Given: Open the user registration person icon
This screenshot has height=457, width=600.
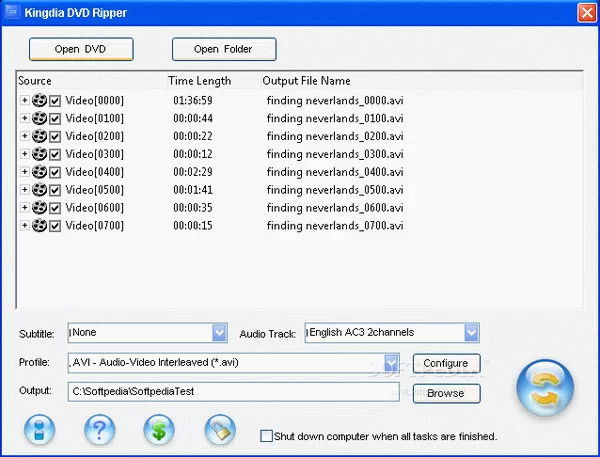Looking at the screenshot, I should [x=39, y=429].
